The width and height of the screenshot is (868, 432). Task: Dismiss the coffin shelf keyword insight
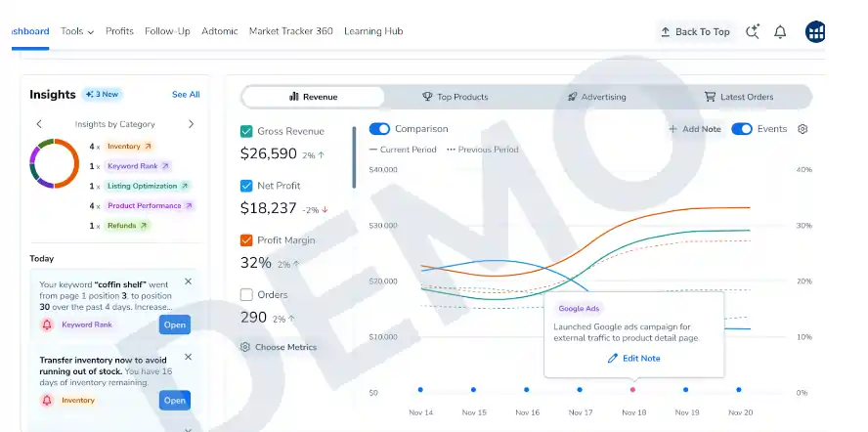tap(189, 281)
